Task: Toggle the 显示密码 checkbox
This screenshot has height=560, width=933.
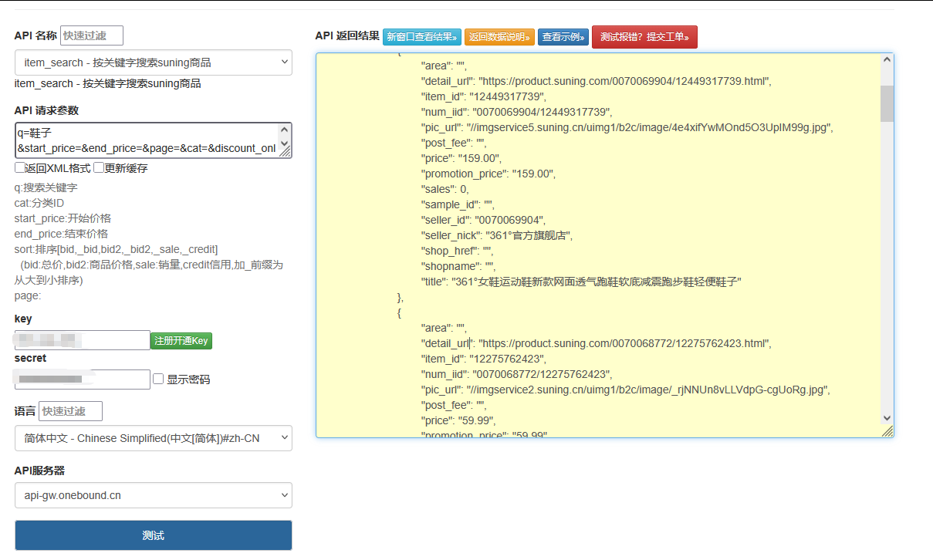Action: [x=158, y=379]
